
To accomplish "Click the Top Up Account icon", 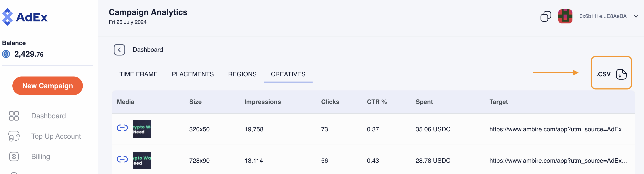I will tap(14, 136).
